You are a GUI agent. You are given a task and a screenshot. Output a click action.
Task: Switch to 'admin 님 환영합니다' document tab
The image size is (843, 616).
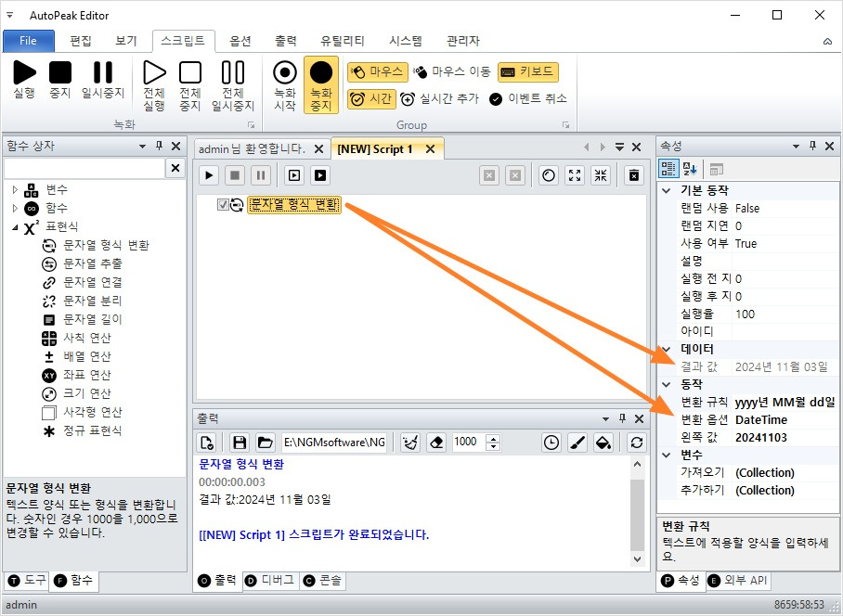[x=252, y=148]
